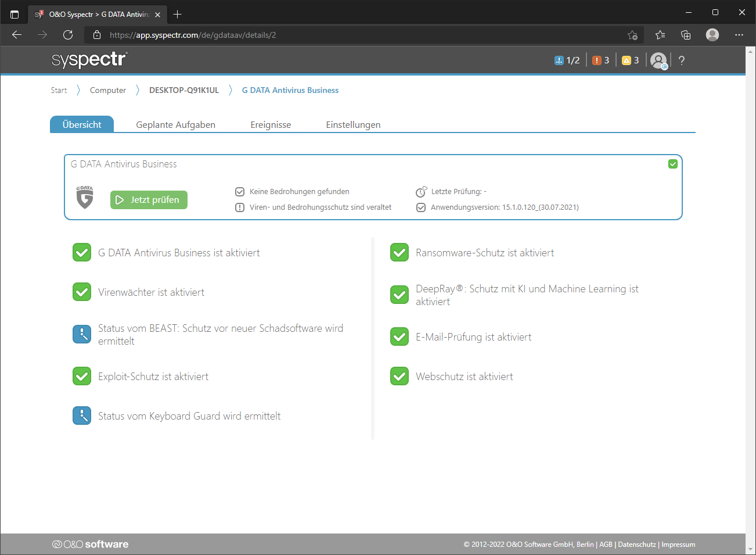Click the green status check in the card corner

673,164
